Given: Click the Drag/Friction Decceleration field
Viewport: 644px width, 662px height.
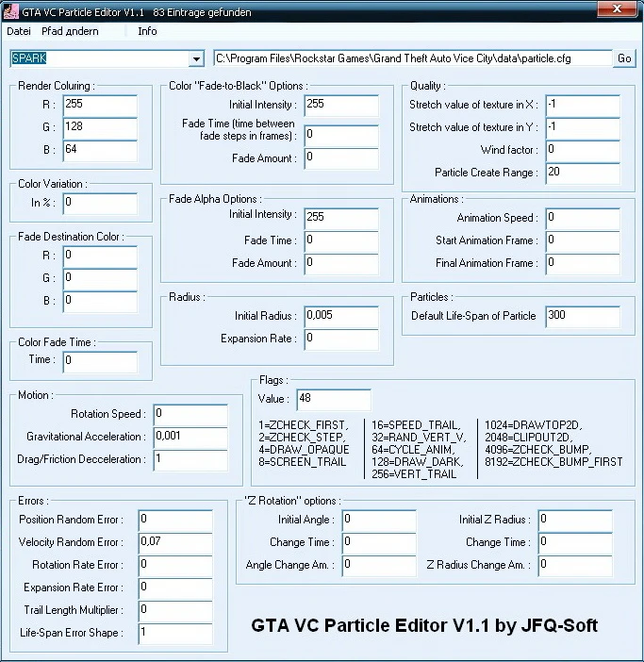Looking at the screenshot, I should point(190,460).
